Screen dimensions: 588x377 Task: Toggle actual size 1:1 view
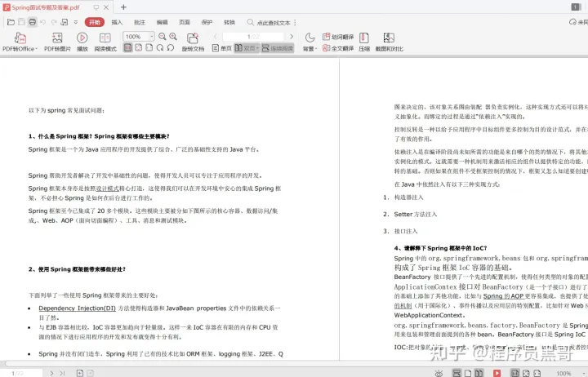point(128,47)
